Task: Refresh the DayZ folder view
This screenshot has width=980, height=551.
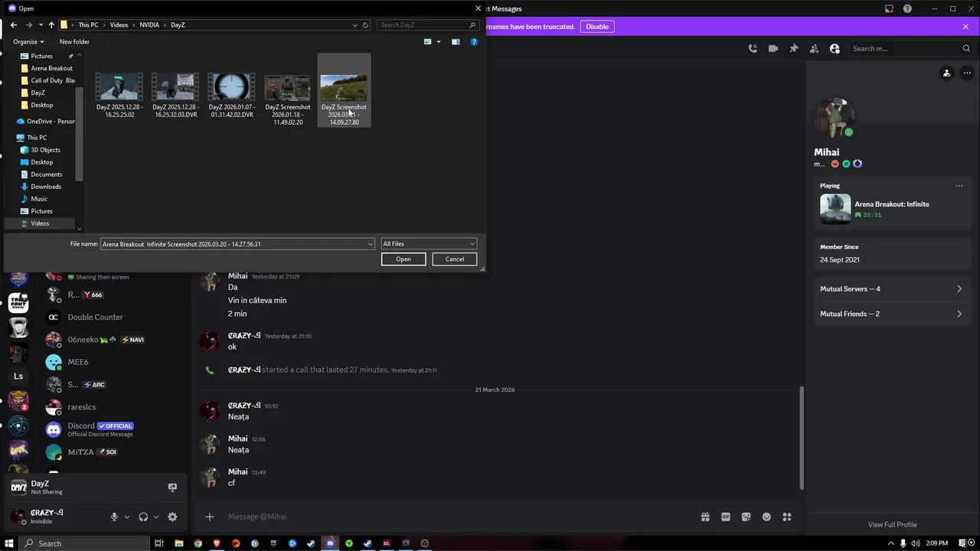Action: pos(365,25)
